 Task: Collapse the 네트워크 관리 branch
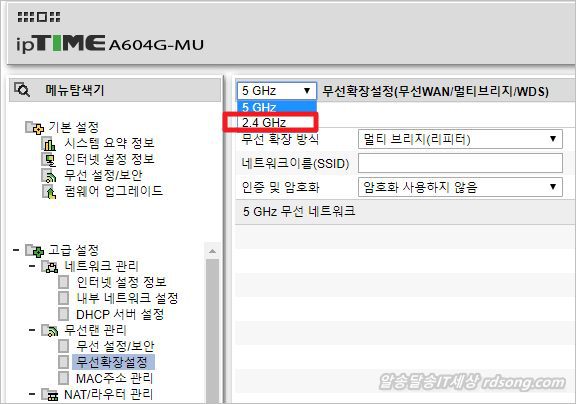point(32,266)
